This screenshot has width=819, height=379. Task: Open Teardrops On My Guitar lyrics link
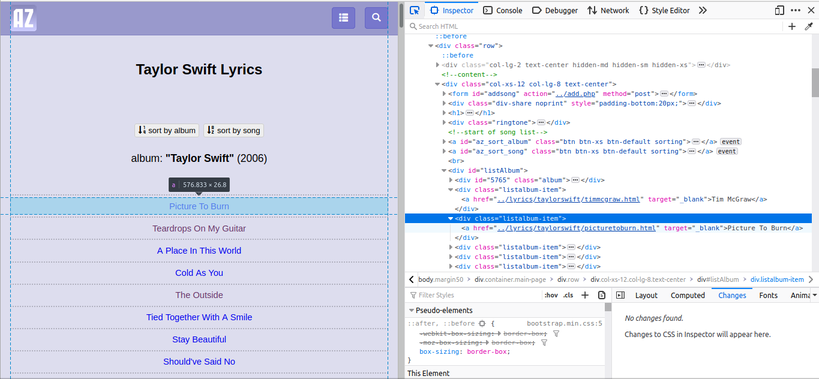click(199, 229)
